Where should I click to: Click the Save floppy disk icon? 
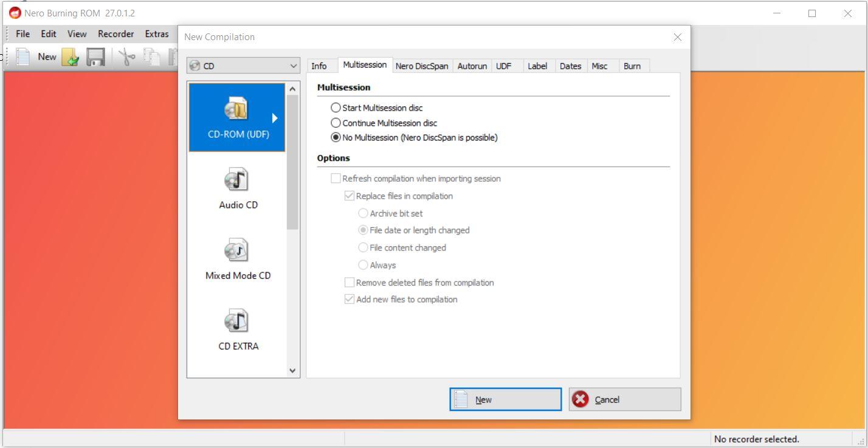click(95, 57)
